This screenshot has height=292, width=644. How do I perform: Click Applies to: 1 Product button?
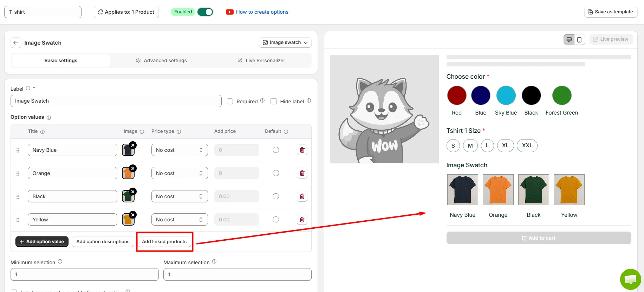coord(126,12)
